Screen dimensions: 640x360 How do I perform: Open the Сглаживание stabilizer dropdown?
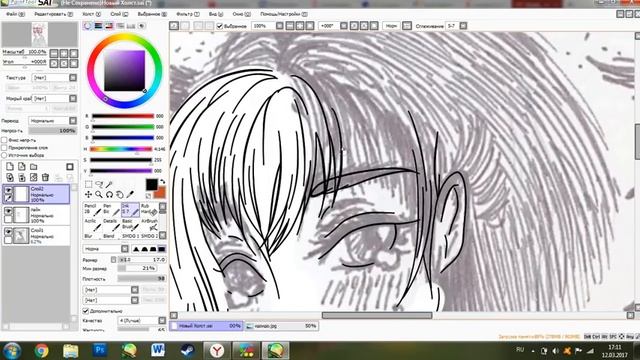463,26
